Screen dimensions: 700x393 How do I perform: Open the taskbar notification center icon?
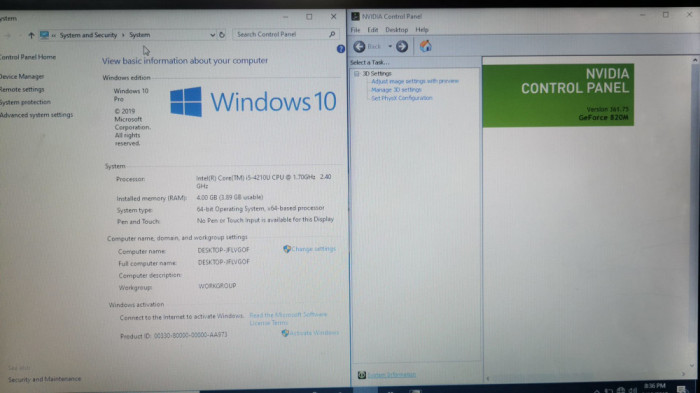coord(681,389)
